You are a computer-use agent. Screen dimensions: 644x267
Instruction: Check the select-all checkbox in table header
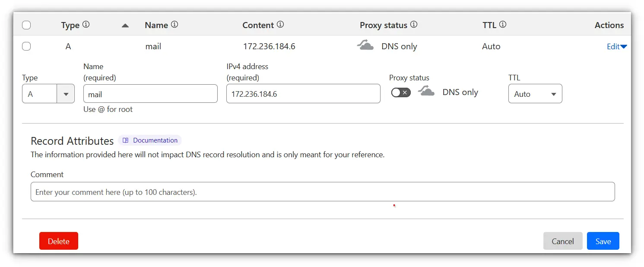pos(26,25)
